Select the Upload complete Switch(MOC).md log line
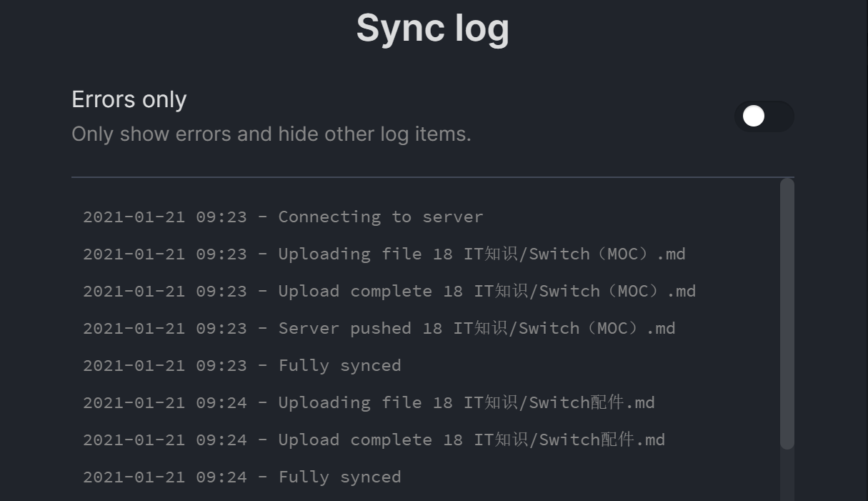 [x=389, y=291]
